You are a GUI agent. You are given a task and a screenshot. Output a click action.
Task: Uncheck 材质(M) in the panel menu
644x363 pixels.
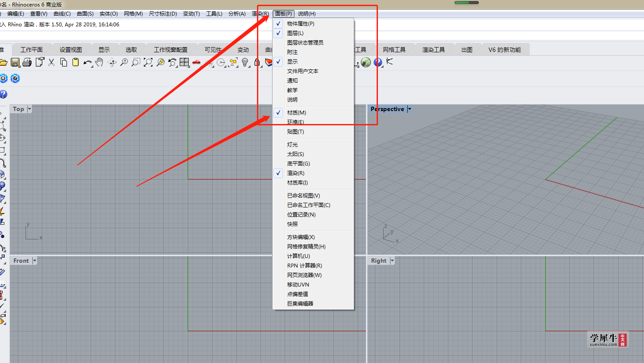[313, 113]
